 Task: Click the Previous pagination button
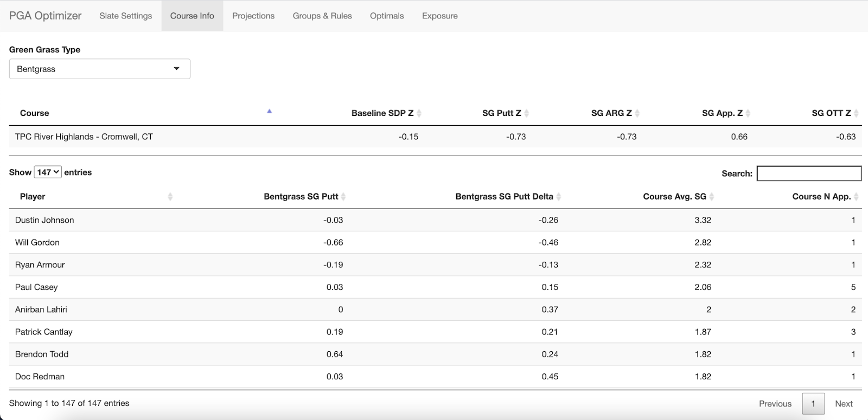point(775,404)
